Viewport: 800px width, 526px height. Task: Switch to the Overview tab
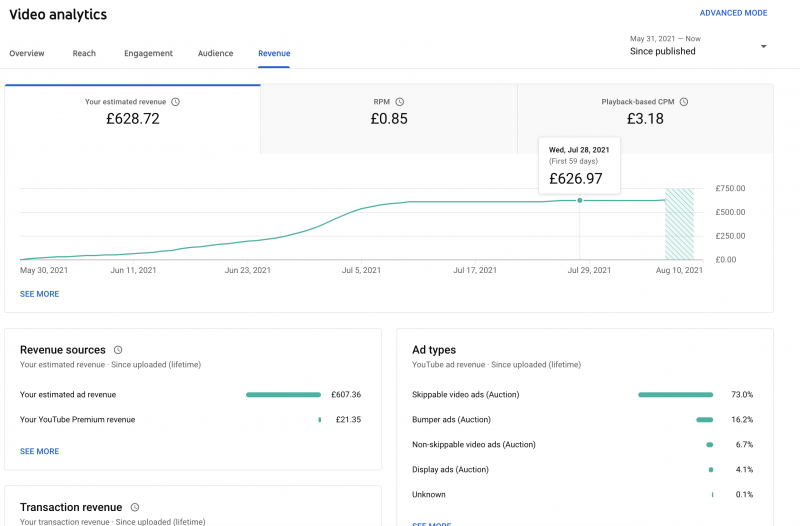pos(27,54)
